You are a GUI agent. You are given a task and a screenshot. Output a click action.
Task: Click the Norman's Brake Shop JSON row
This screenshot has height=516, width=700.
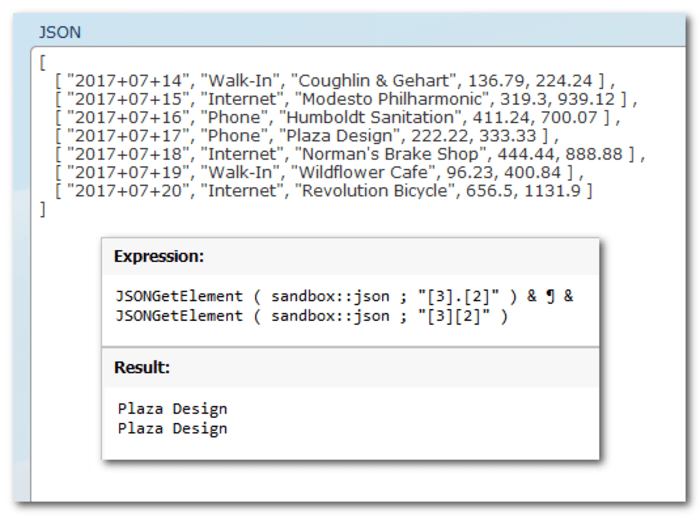(350, 154)
